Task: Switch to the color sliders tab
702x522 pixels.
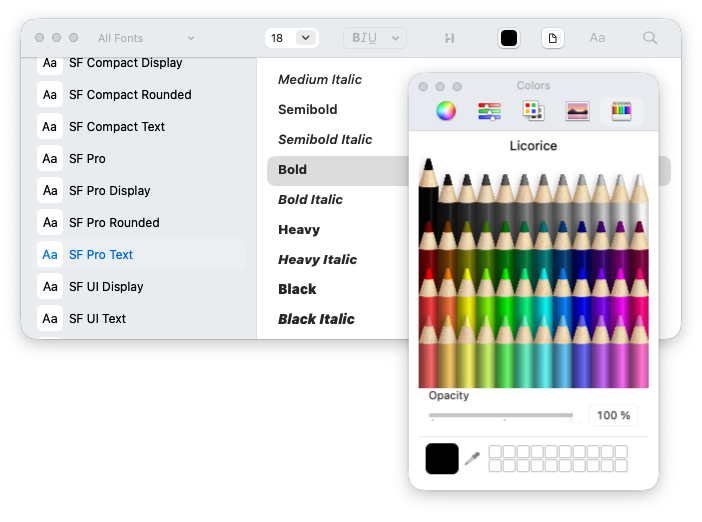Action: (489, 111)
